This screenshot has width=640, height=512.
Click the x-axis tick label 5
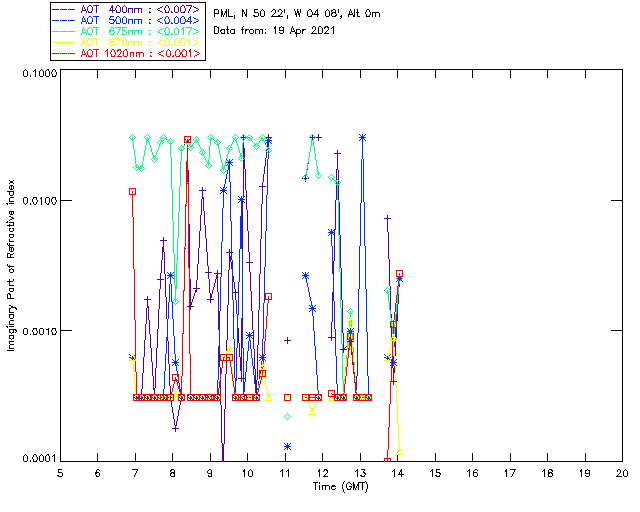60,473
